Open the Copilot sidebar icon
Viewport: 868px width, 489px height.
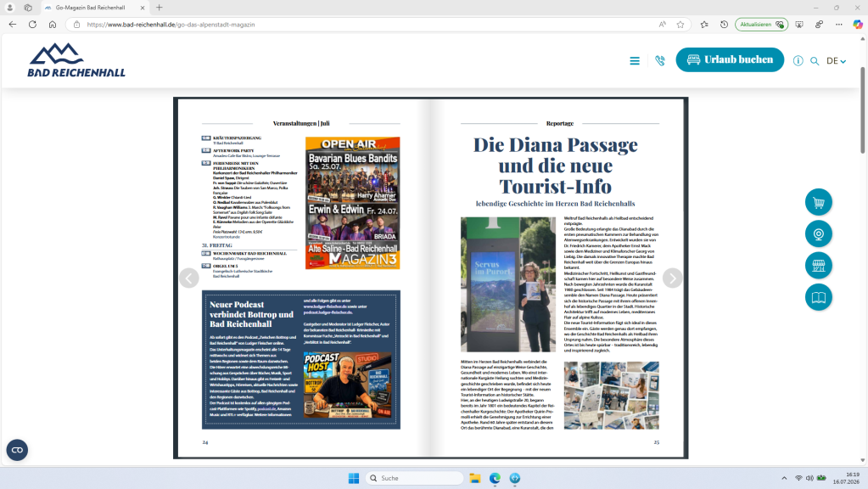(x=858, y=25)
